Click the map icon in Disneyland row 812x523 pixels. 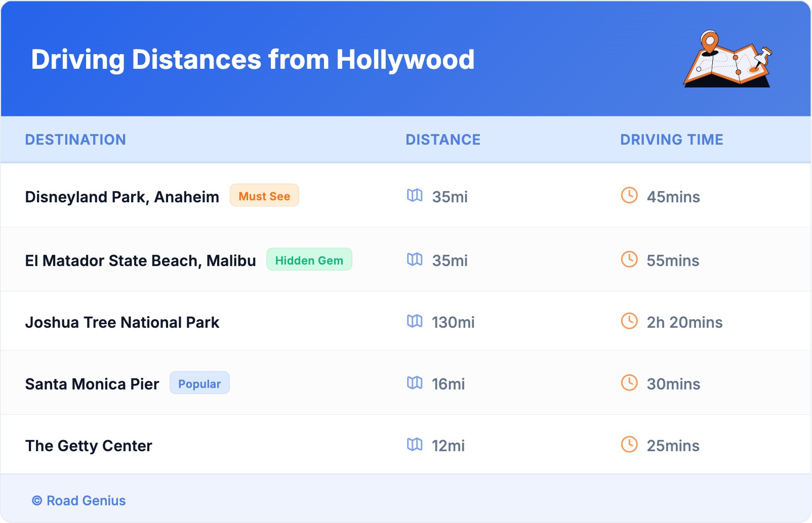[415, 195]
